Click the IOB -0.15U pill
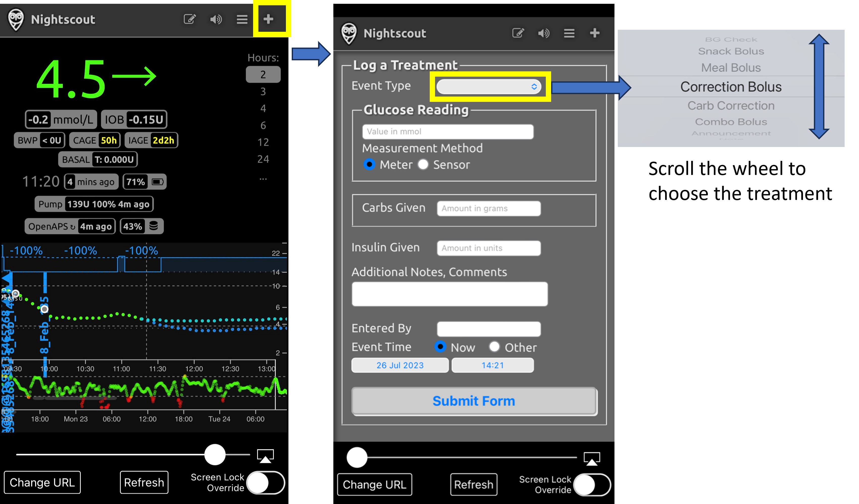Screen dimensions: 859x504 (134, 120)
